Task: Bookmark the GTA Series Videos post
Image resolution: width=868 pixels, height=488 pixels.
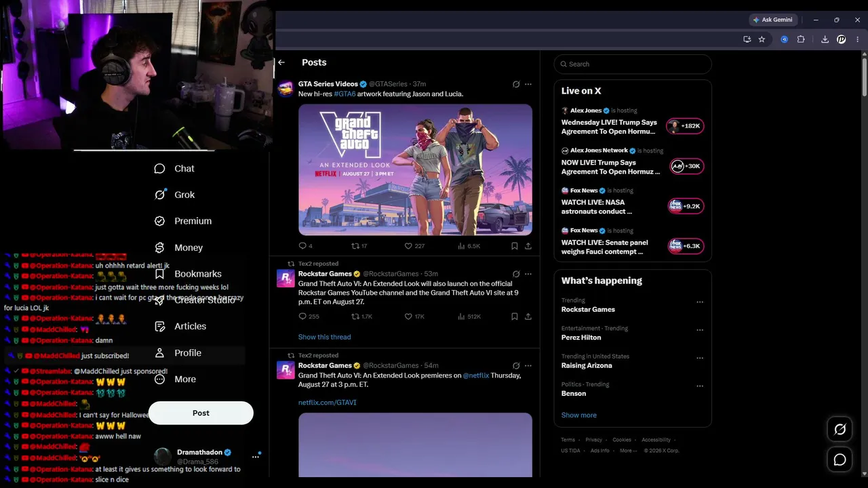Action: pyautogui.click(x=515, y=246)
